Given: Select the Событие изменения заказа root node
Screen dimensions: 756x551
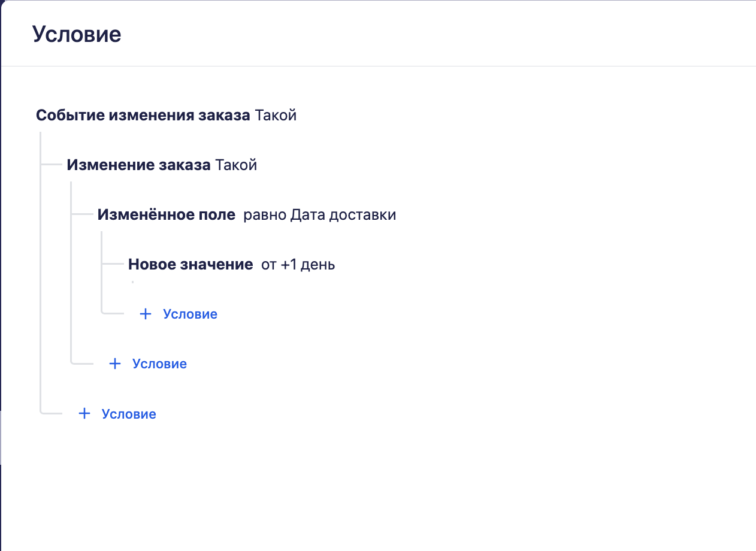Looking at the screenshot, I should tap(143, 115).
